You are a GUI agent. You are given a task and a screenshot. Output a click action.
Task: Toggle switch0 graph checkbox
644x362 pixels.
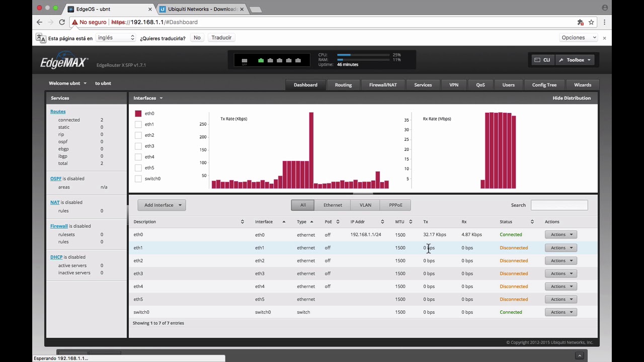138,178
